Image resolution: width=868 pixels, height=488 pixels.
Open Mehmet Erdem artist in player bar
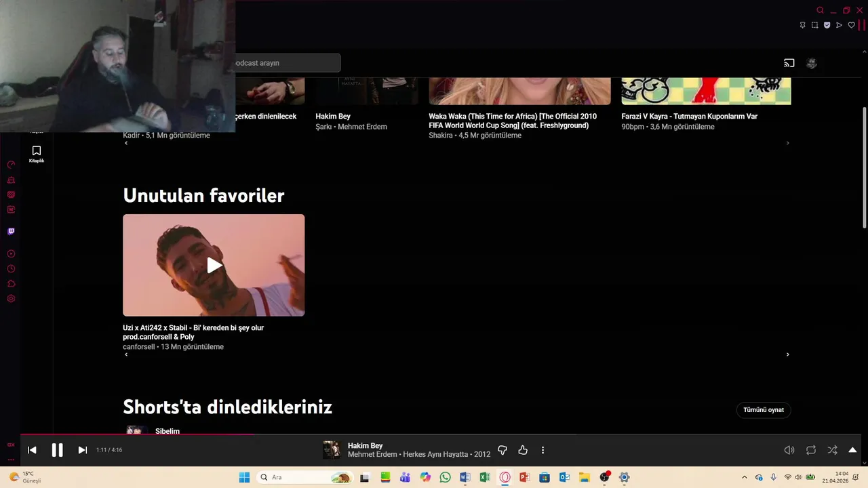coord(372,455)
